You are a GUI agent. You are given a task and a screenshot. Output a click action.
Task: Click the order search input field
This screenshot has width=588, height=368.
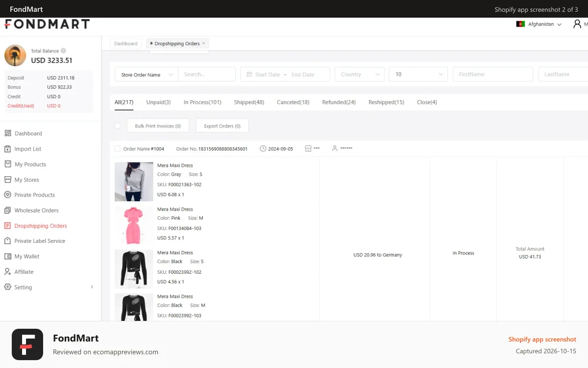click(x=207, y=75)
